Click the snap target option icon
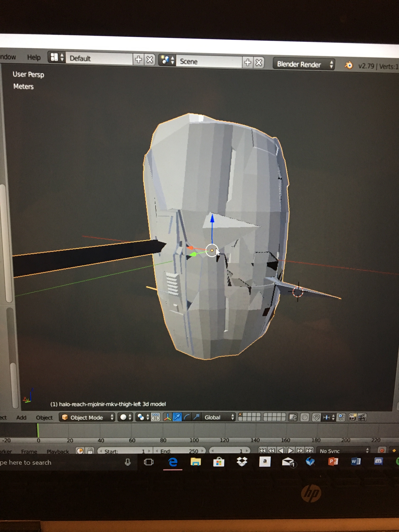 click(x=341, y=417)
